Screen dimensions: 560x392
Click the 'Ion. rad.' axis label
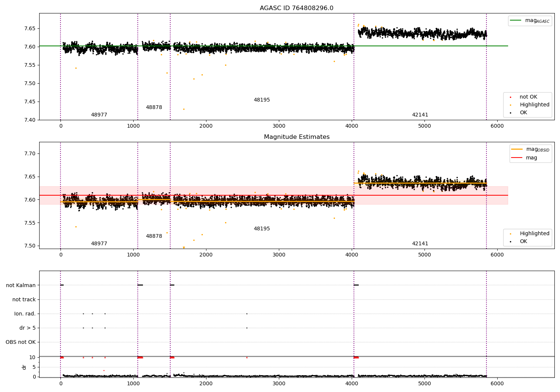click(x=25, y=314)
